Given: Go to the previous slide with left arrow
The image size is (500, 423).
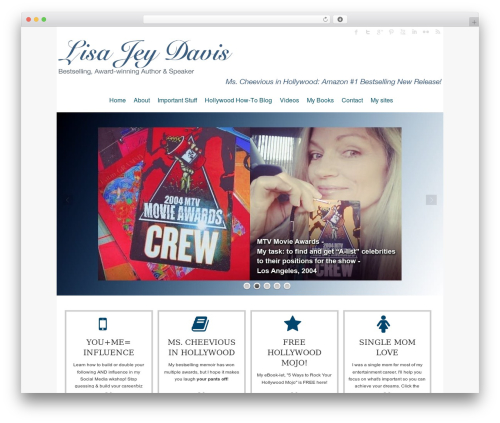Looking at the screenshot, I should 68,200.
